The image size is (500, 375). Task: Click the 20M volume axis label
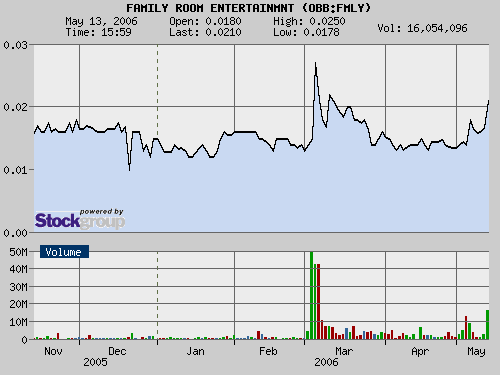(18, 304)
